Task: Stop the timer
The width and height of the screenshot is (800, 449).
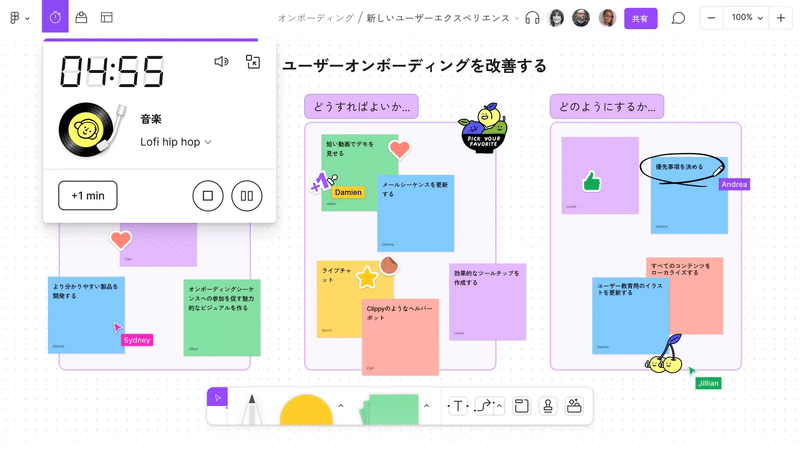Action: coord(208,195)
